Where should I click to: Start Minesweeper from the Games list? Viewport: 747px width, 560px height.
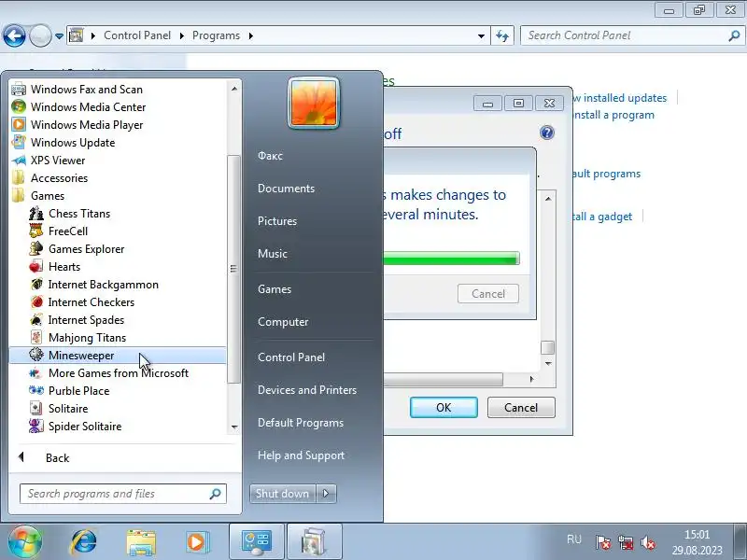118,356
